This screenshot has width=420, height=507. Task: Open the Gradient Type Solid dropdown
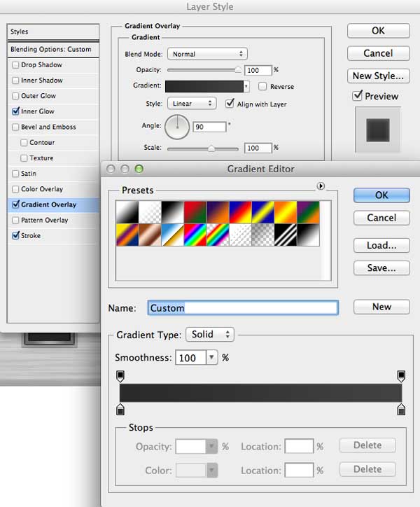tap(210, 334)
